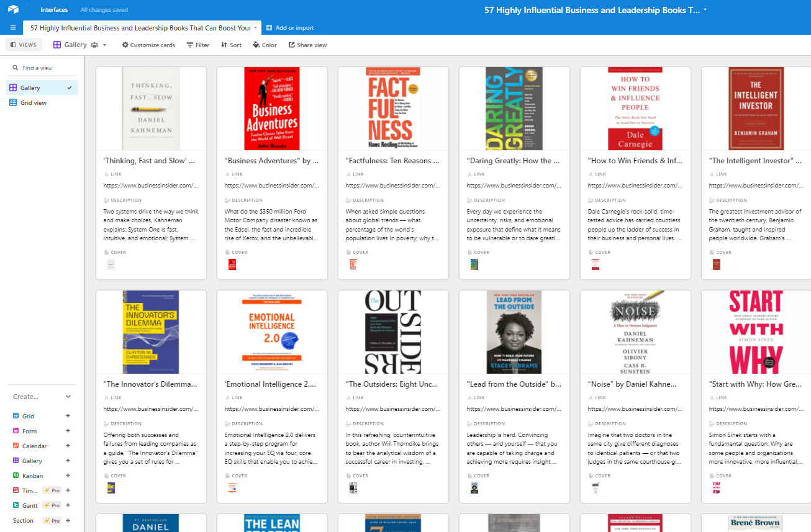
Task: Open the Daring Greatly card link URL
Action: pyautogui.click(x=514, y=185)
